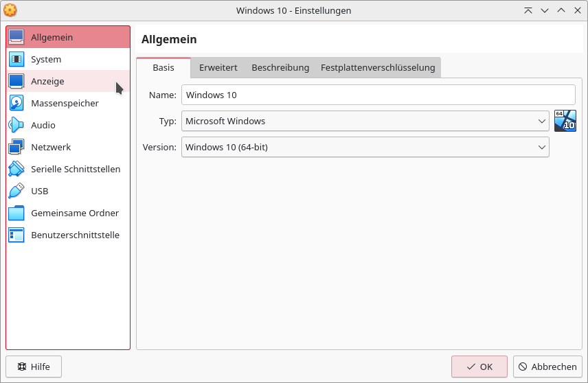Image resolution: width=588 pixels, height=383 pixels.
Task: Open the Gemeinsame Ordner label
Action: pyautogui.click(x=75, y=213)
